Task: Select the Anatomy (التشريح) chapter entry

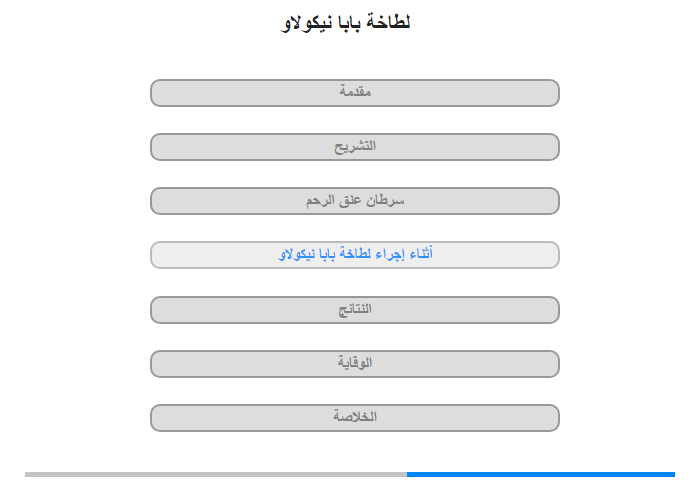Action: (354, 147)
